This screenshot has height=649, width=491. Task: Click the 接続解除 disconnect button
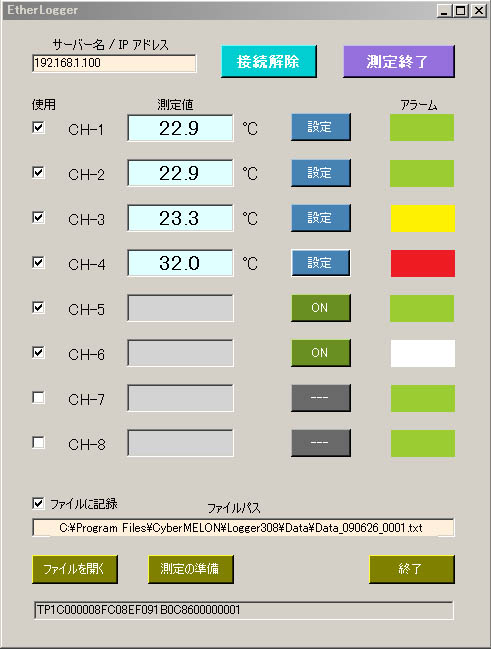(x=269, y=62)
